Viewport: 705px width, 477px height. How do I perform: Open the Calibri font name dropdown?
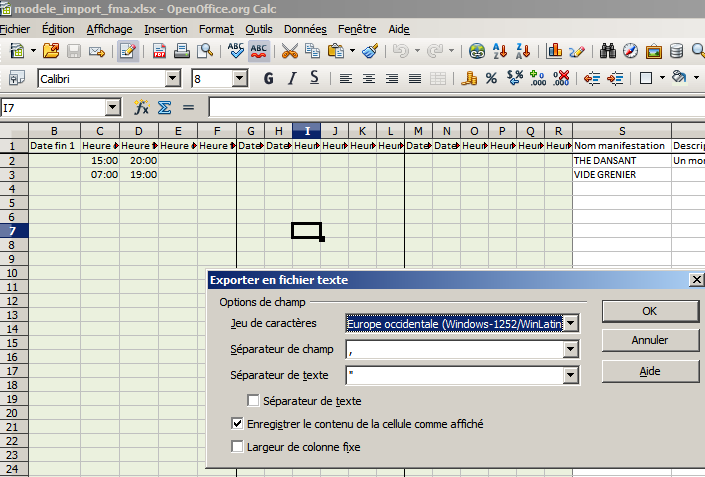point(173,78)
